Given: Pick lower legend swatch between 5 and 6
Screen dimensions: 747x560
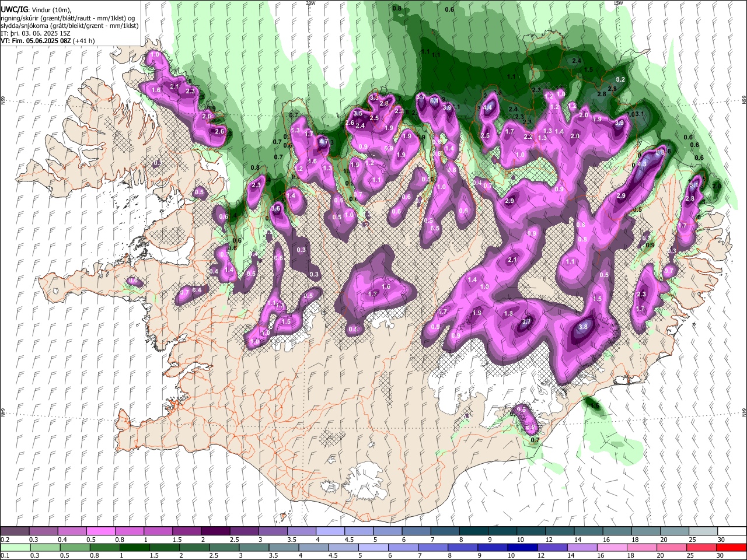Looking at the screenshot, I should click(373, 547).
